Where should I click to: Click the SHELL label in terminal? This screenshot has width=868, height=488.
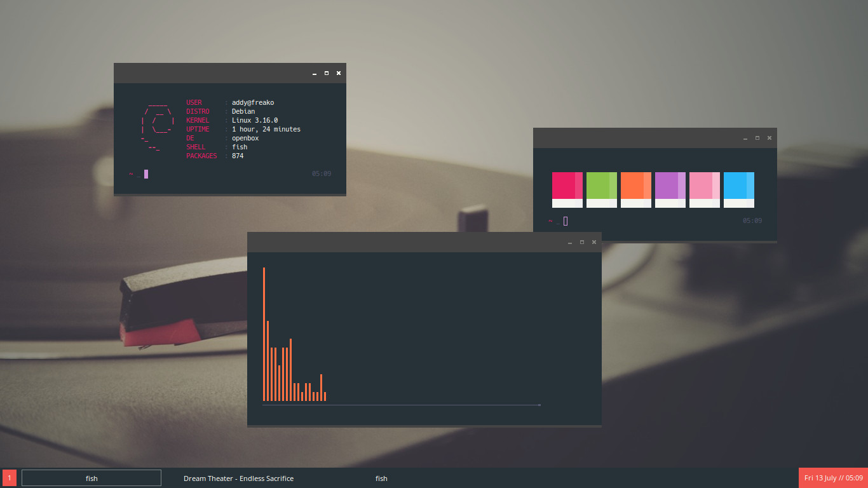[196, 147]
